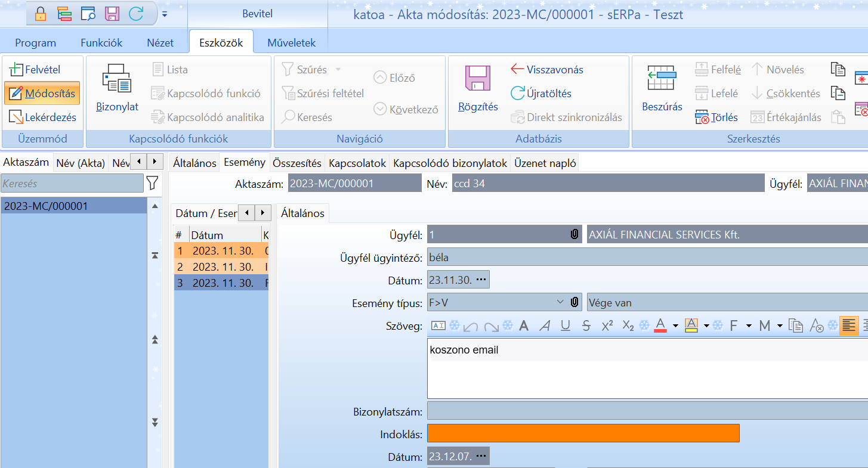The image size is (868, 468).
Task: Select event row 2 dated 2023. 11. 30.
Action: [x=221, y=266]
